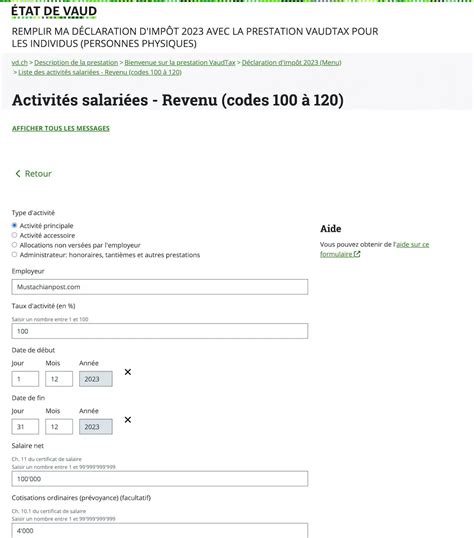474x538 pixels.
Task: Select Activité accessoire radio button
Action: point(14,235)
